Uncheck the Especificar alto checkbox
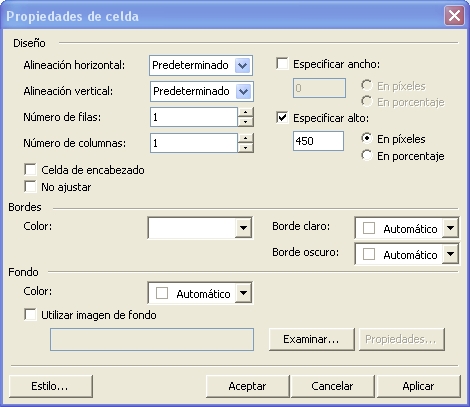This screenshot has height=407, width=470. pos(282,118)
